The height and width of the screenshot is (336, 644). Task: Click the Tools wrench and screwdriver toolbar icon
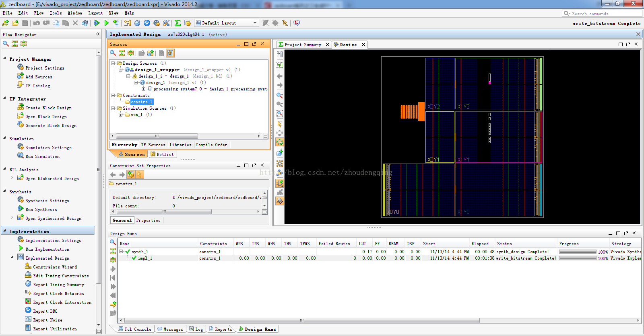pyautogui.click(x=166, y=23)
